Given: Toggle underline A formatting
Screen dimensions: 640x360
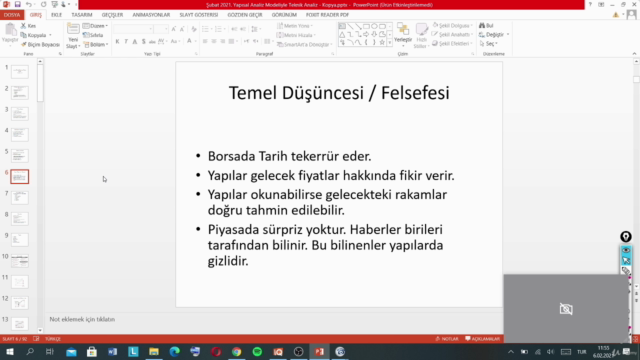Looking at the screenshot, I should pyautogui.click(x=135, y=41).
